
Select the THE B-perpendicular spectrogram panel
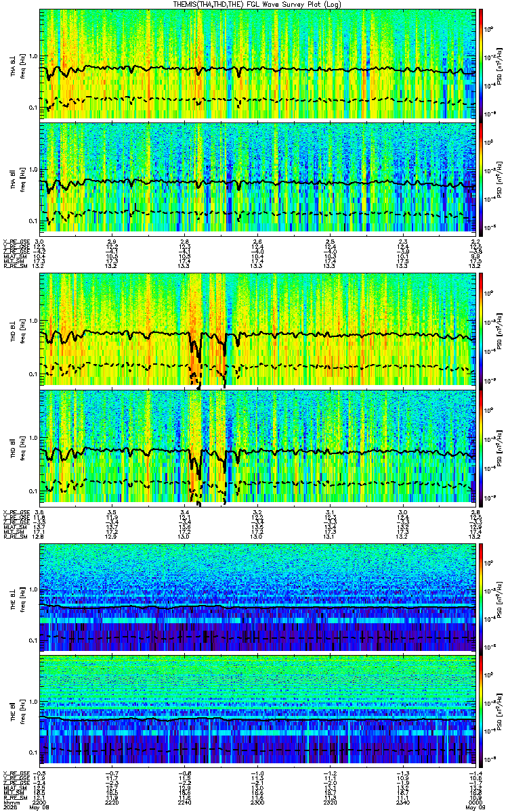257,598
